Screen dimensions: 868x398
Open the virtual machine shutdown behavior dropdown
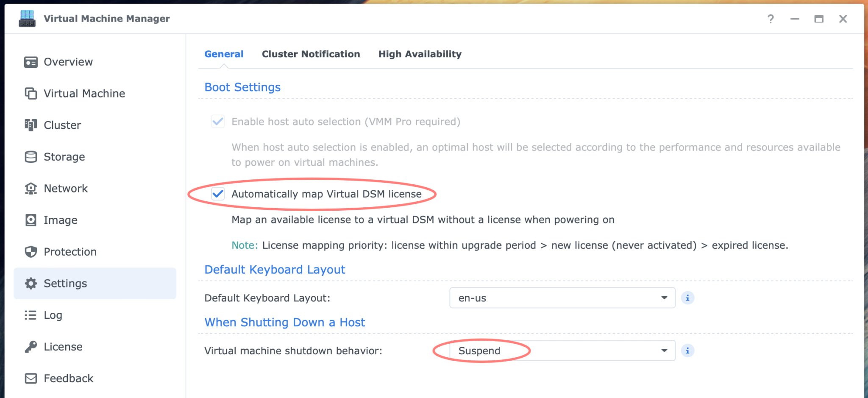click(562, 351)
